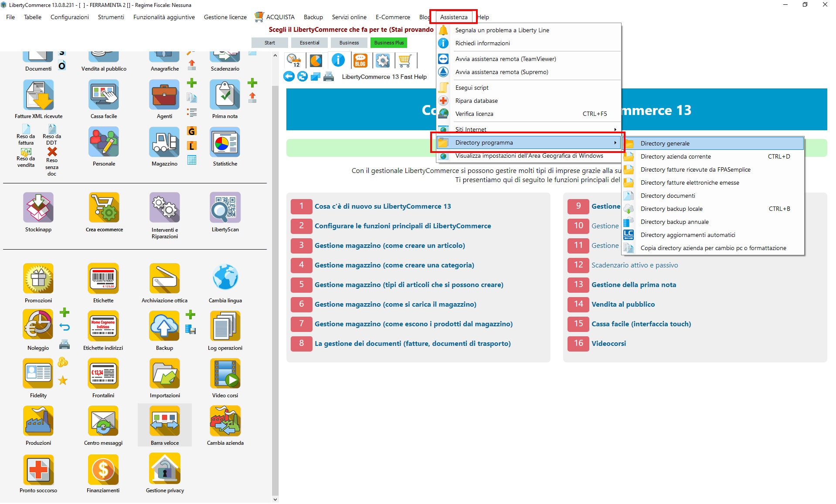
Task: Open Interventi e Riparazioni icon
Action: click(164, 208)
